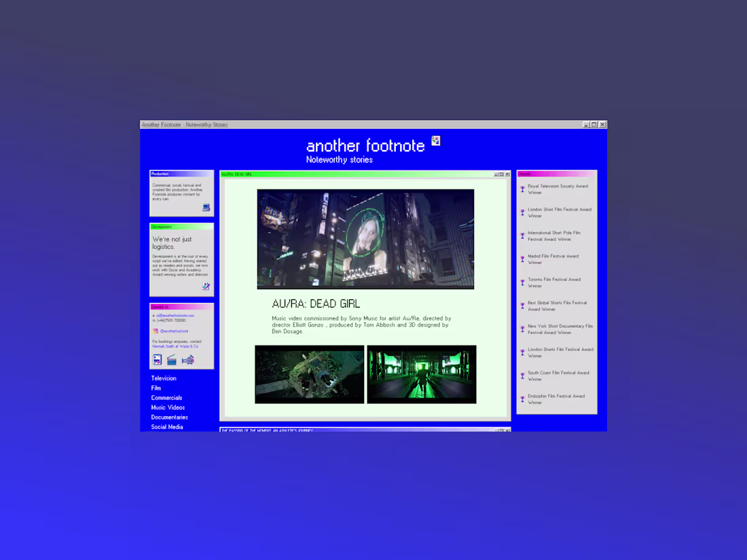Click the 'We're not just logistics.' heading
Screen dimensions: 747x560
click(x=172, y=243)
